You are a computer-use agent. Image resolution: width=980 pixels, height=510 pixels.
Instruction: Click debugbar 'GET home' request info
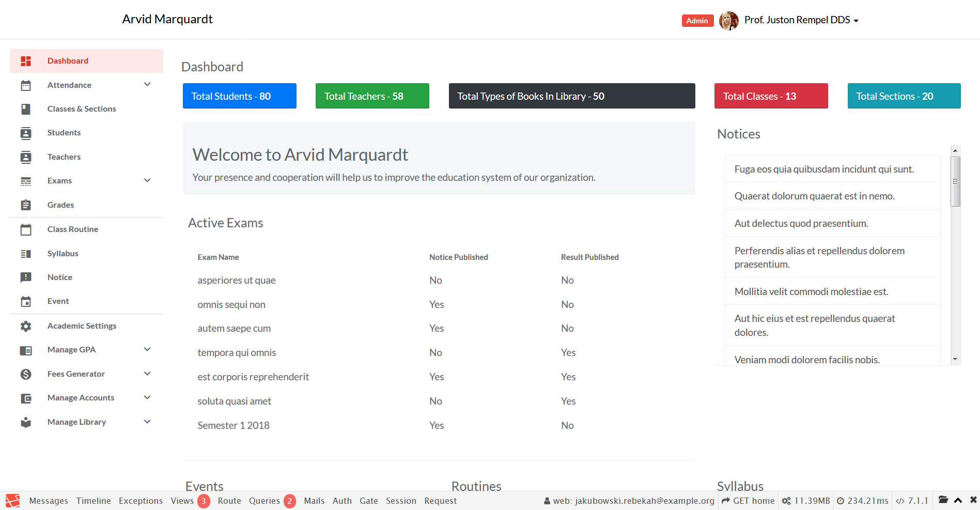pyautogui.click(x=748, y=501)
